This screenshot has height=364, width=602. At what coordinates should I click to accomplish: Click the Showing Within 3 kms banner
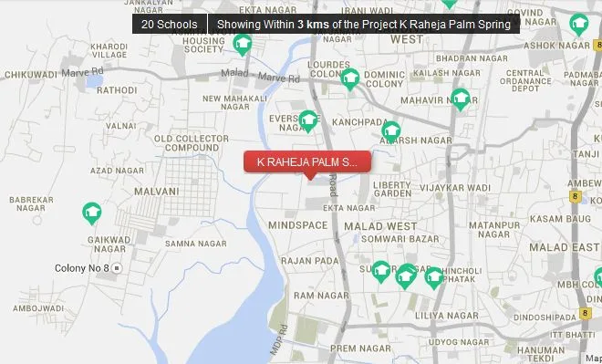364,25
